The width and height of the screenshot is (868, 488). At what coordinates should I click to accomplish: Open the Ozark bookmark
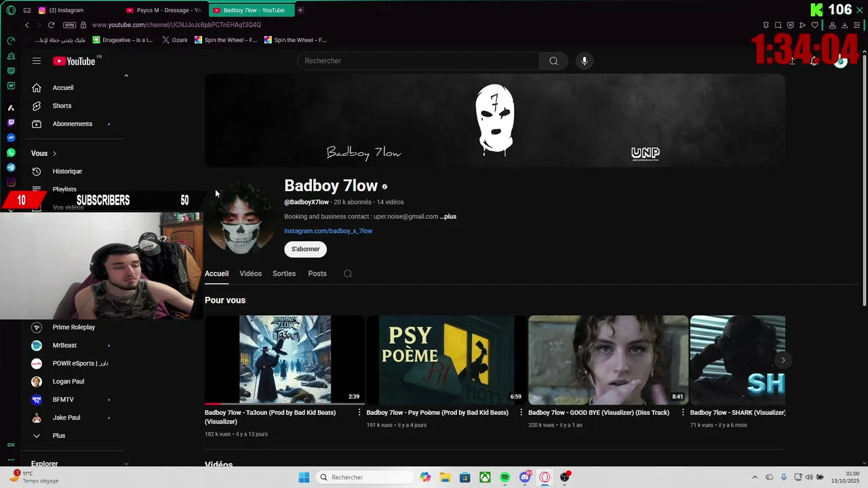tap(175, 40)
